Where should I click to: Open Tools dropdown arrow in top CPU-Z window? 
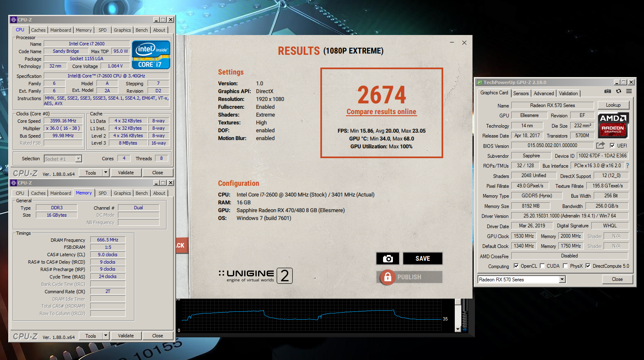click(106, 173)
